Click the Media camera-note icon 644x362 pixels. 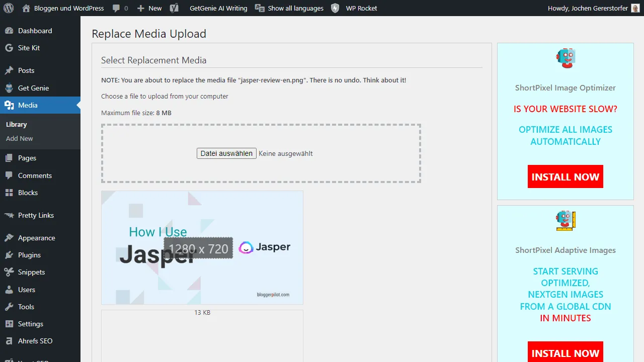coord(9,105)
